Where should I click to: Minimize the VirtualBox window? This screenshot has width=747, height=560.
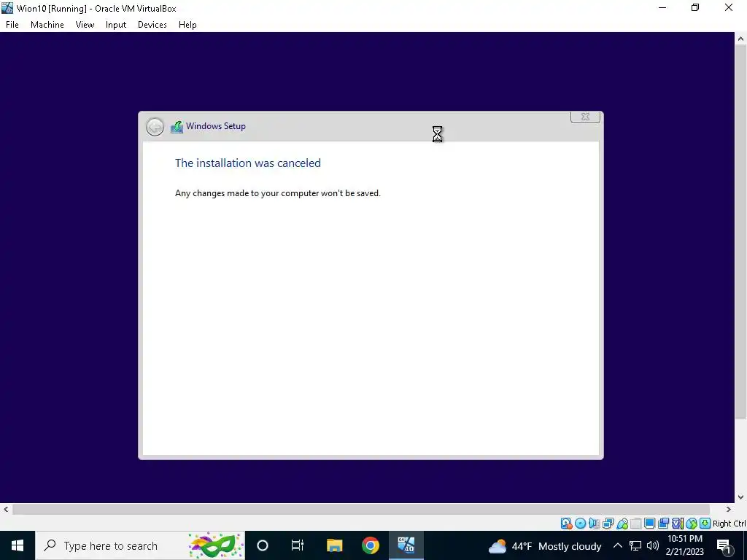pos(662,8)
